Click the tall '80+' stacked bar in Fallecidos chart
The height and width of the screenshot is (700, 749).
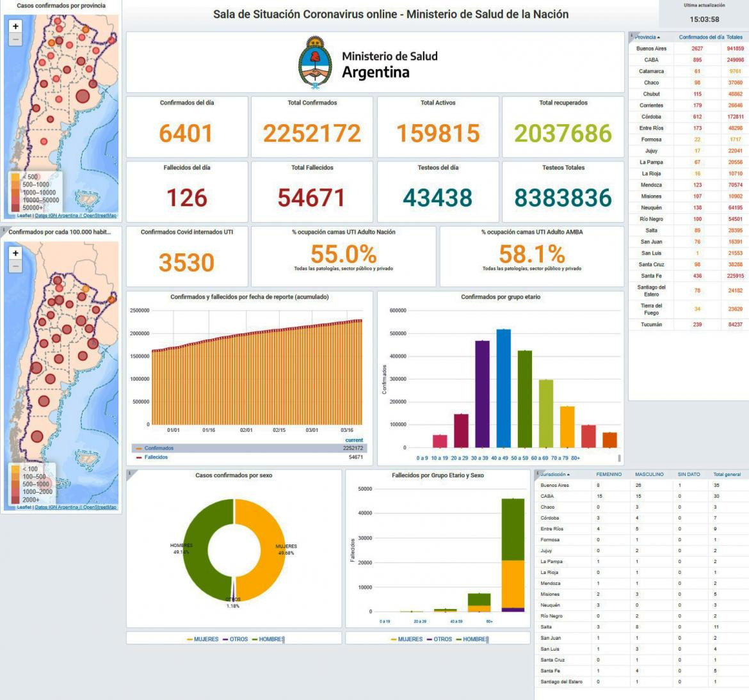click(513, 555)
